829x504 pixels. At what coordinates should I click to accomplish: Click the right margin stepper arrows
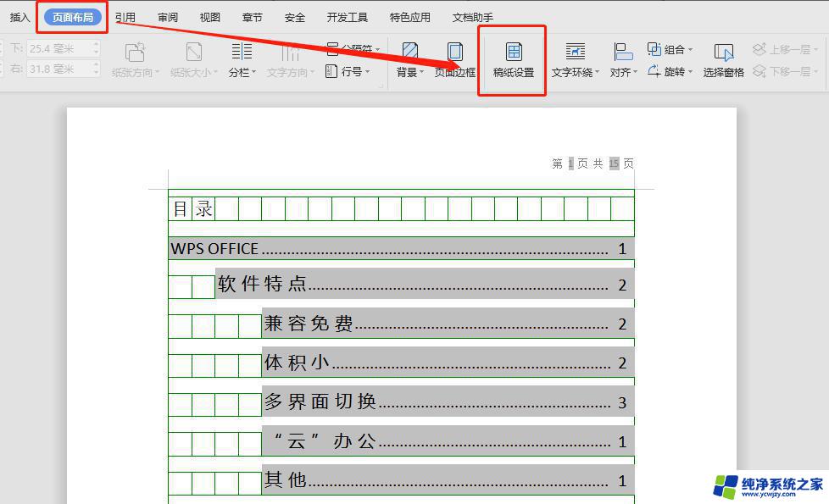pos(96,69)
